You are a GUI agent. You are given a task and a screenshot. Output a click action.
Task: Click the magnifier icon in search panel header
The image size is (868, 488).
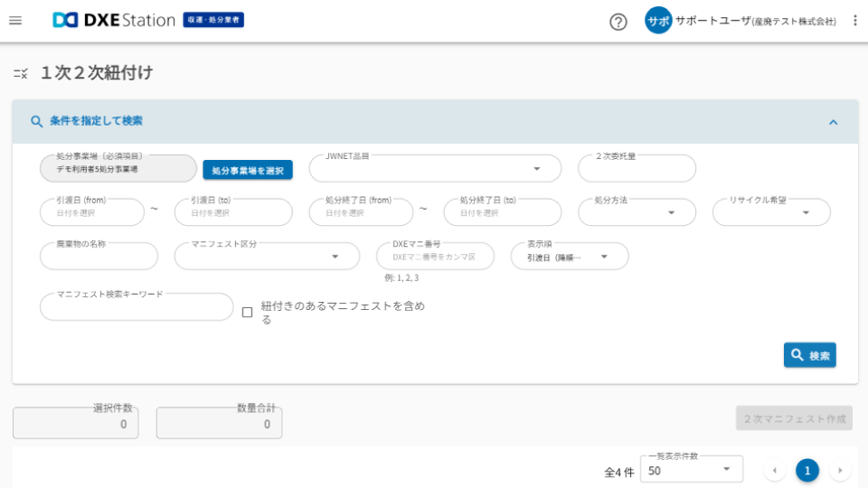click(36, 121)
